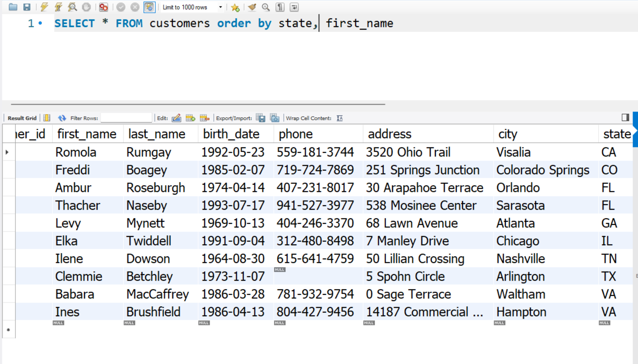
Task: Select the Result Grid label
Action: coord(22,118)
